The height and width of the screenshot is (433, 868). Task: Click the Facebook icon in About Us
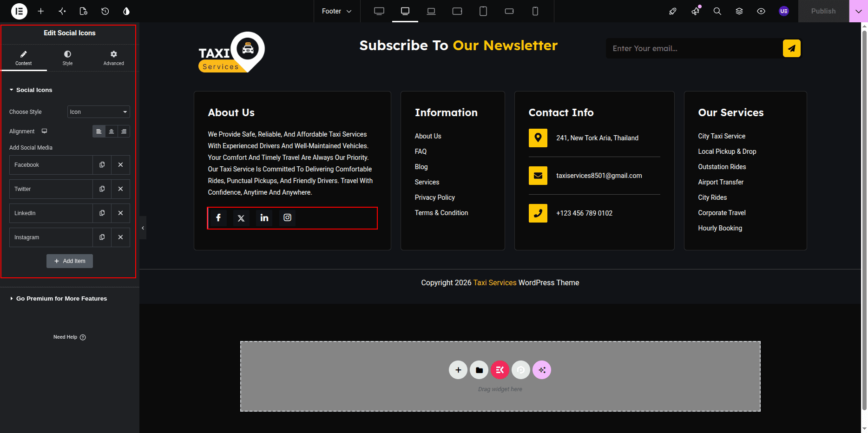point(218,218)
